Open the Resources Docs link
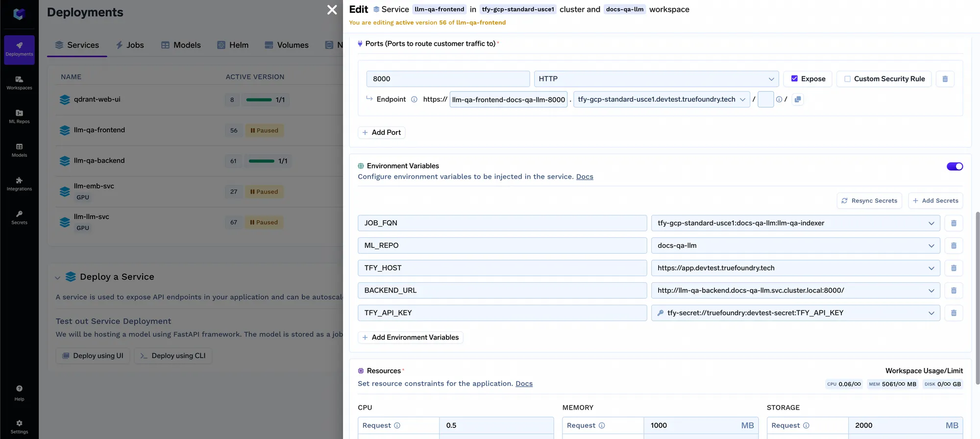The image size is (980, 439). (524, 384)
